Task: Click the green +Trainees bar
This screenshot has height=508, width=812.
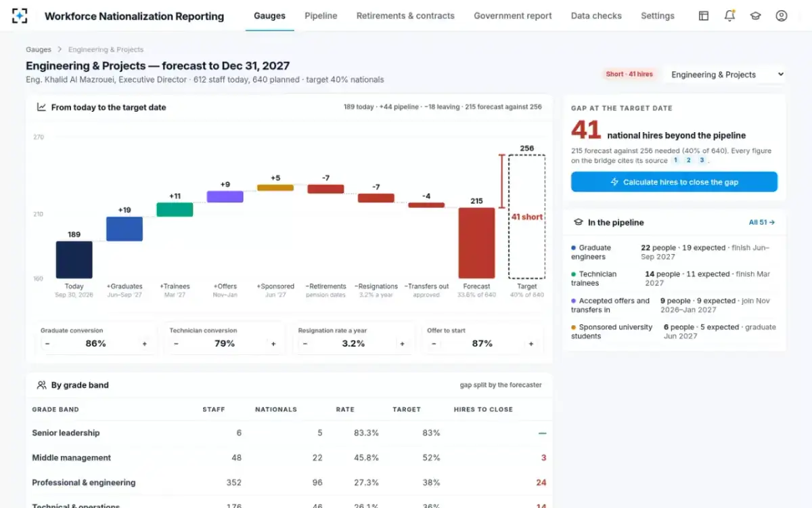Action: (x=175, y=209)
